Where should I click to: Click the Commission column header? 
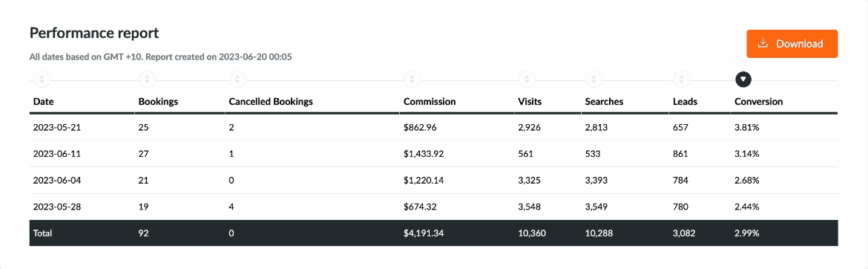[x=430, y=102]
